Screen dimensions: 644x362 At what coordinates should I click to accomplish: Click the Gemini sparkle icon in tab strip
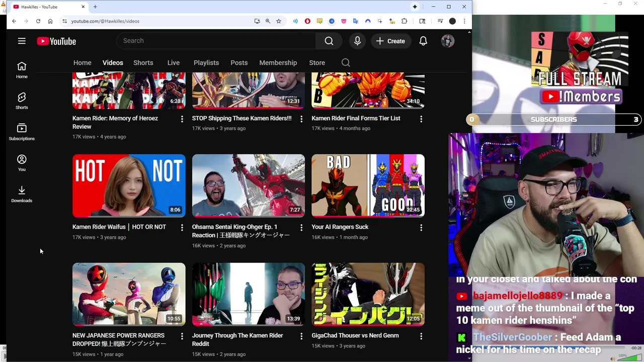click(415, 7)
